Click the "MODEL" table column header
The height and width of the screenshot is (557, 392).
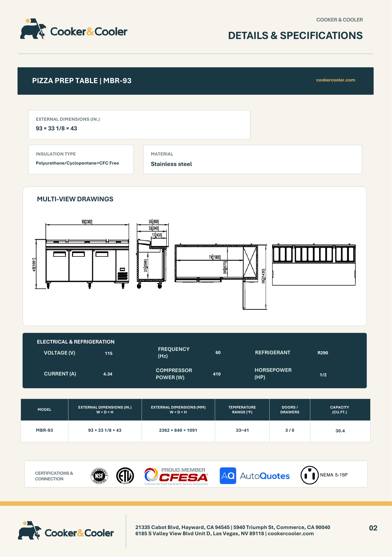[x=44, y=410]
